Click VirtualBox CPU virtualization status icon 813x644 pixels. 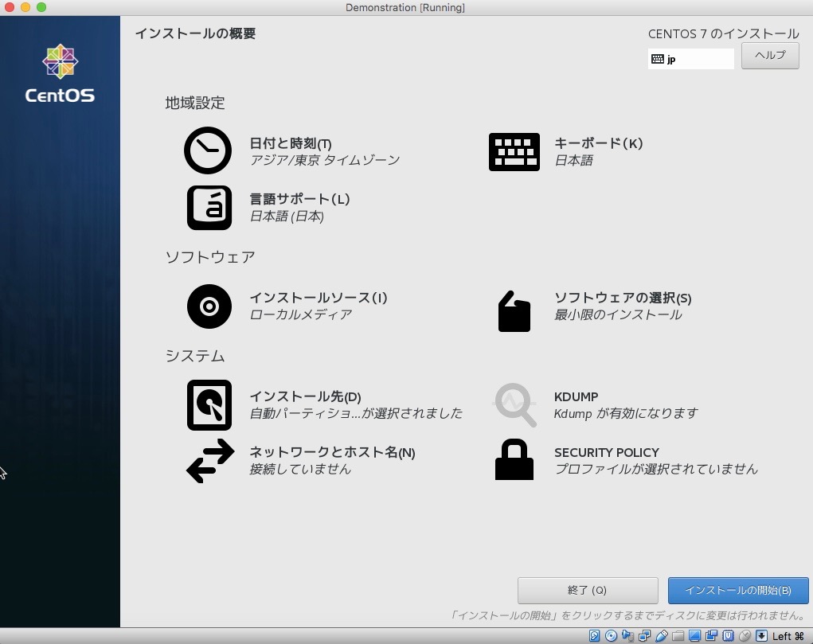(x=728, y=636)
